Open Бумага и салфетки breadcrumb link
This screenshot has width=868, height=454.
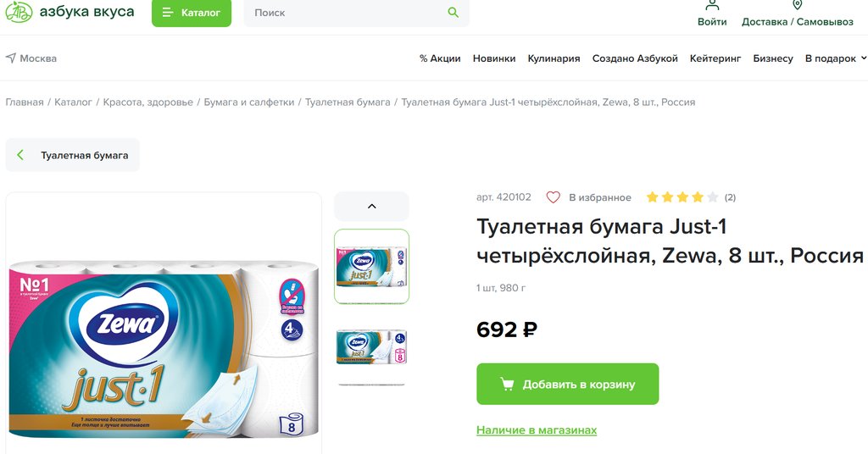click(249, 102)
